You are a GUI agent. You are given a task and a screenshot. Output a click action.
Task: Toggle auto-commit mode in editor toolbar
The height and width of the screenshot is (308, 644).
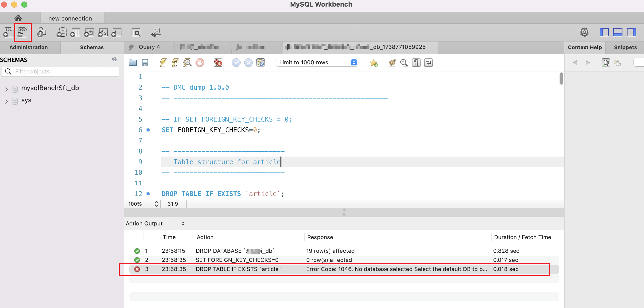point(261,63)
